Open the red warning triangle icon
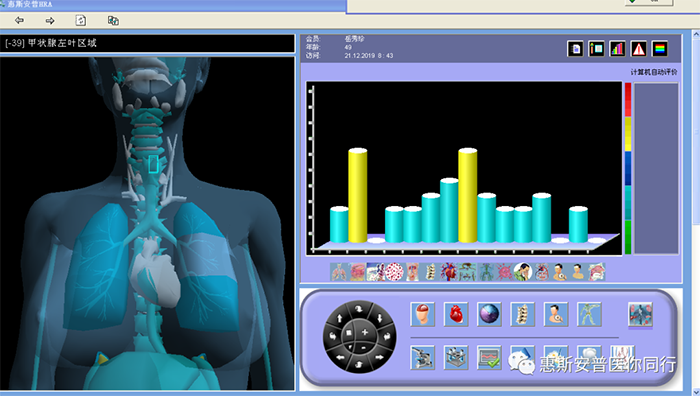 tap(638, 49)
